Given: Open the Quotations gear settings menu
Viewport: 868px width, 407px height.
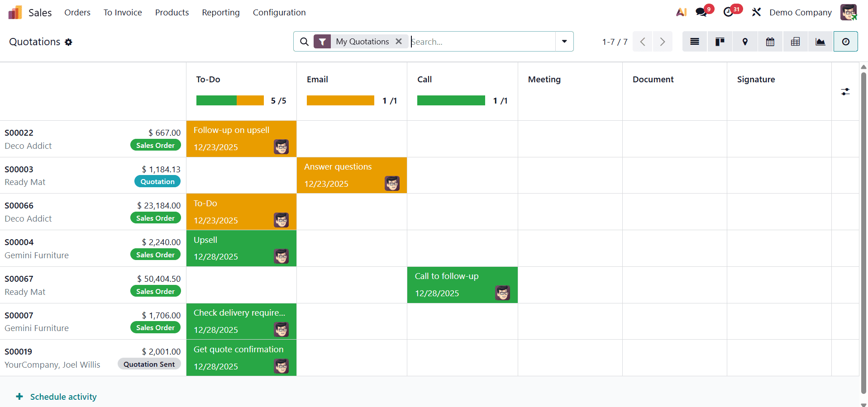Looking at the screenshot, I should (69, 42).
